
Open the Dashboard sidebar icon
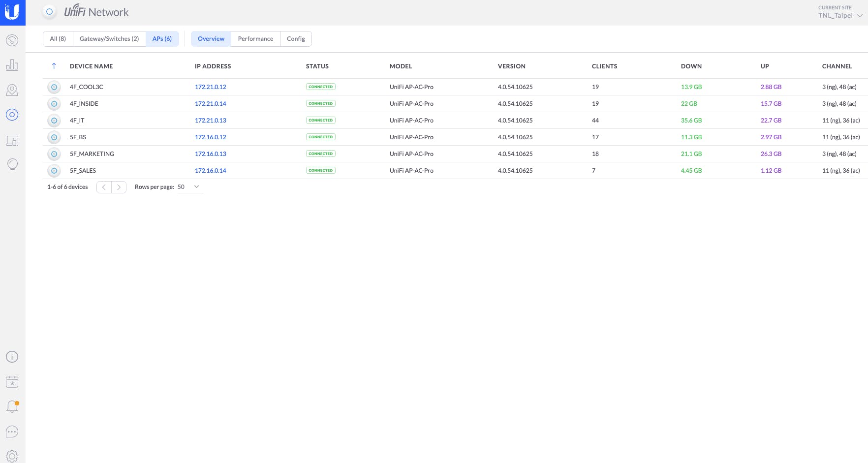point(12,40)
